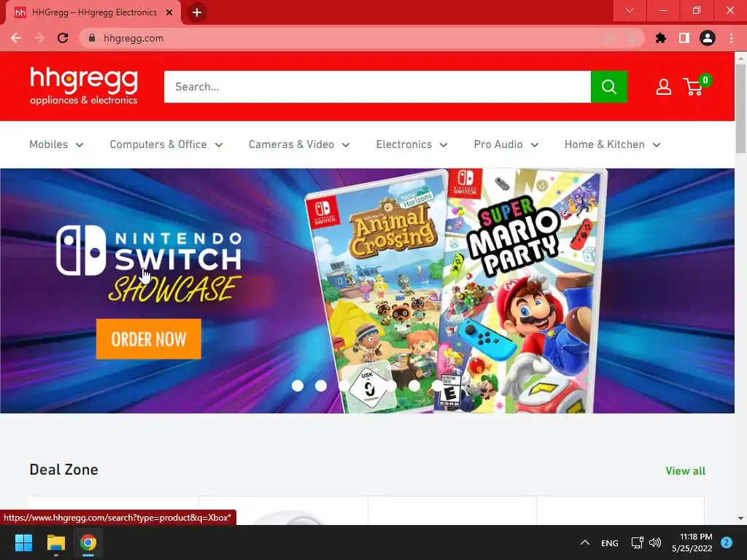
Task: Select the HHGregg browser tab
Action: [93, 12]
